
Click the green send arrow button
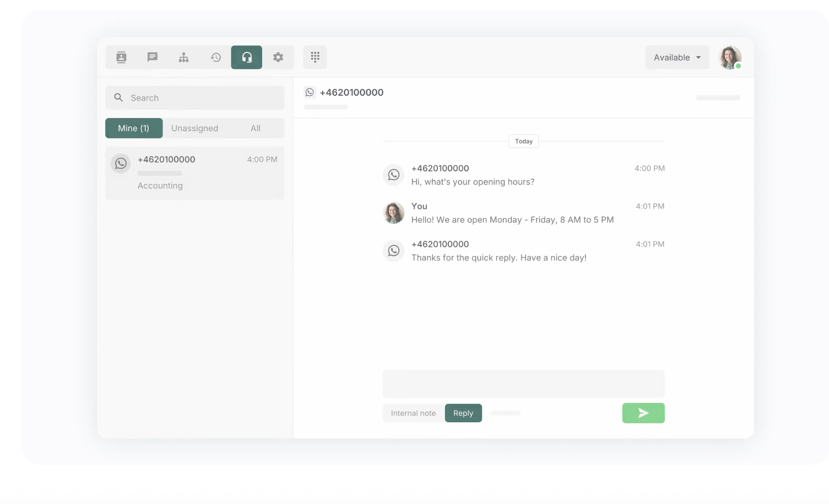point(643,413)
